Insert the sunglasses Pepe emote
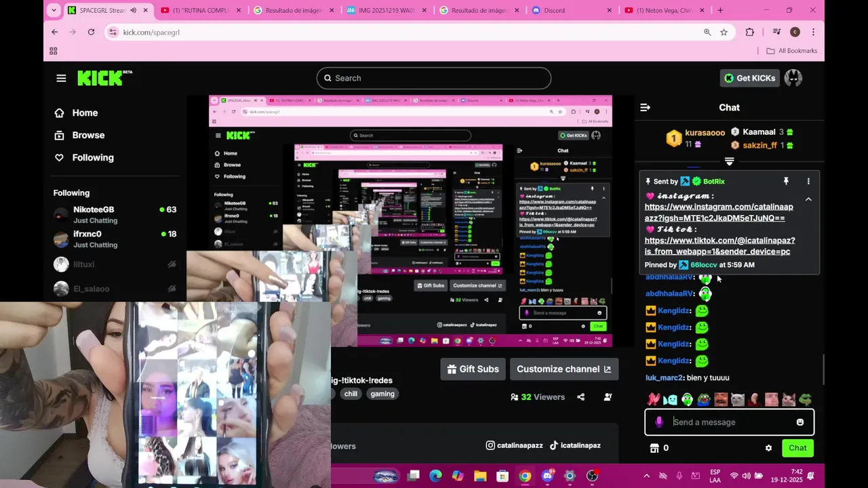 click(806, 400)
